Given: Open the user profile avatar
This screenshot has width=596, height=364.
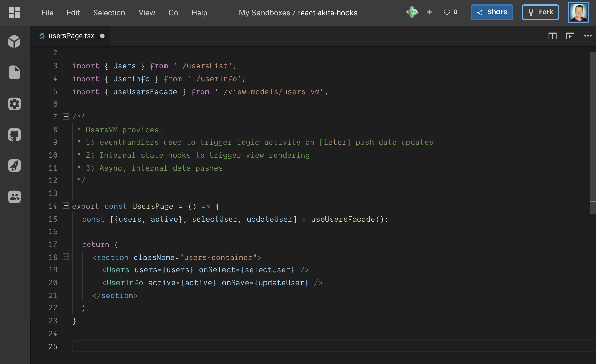Looking at the screenshot, I should coord(578,12).
